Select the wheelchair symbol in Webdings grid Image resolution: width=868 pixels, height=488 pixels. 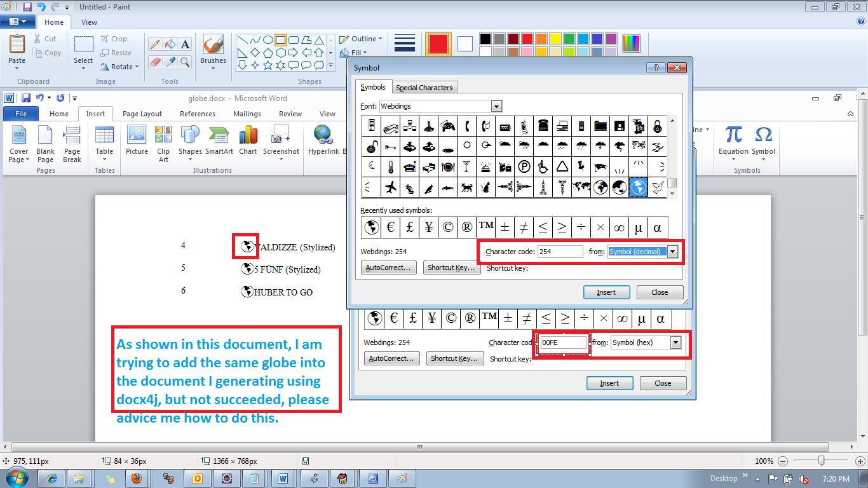pos(543,166)
